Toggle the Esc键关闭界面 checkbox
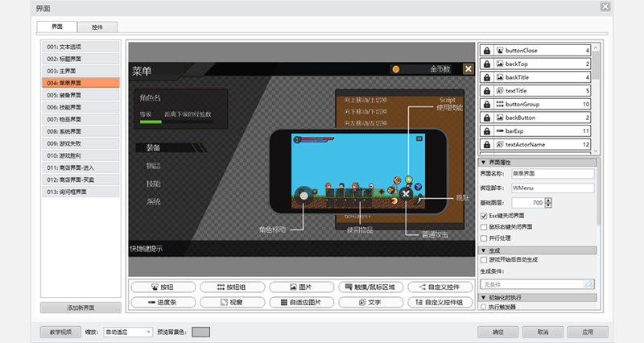This screenshot has height=343, width=644. tap(483, 216)
